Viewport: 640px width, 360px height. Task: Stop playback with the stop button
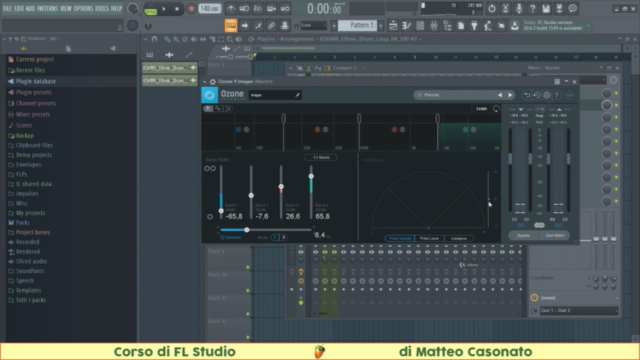coord(177,9)
